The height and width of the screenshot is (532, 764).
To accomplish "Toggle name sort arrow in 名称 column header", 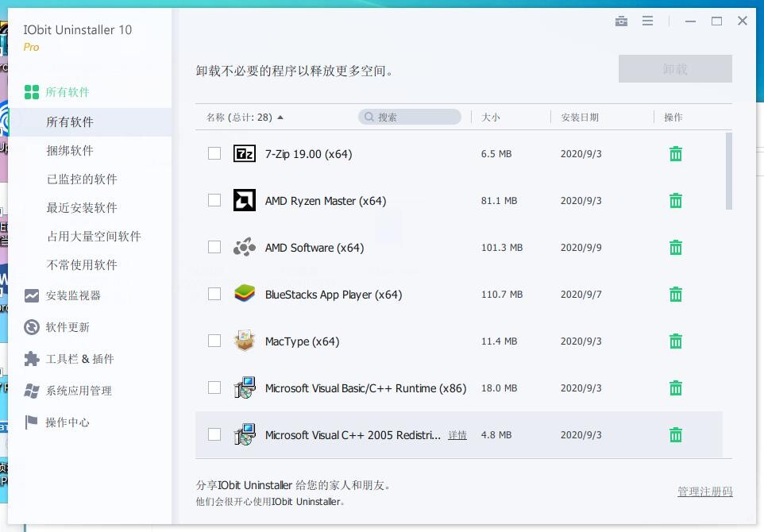I will click(x=280, y=118).
